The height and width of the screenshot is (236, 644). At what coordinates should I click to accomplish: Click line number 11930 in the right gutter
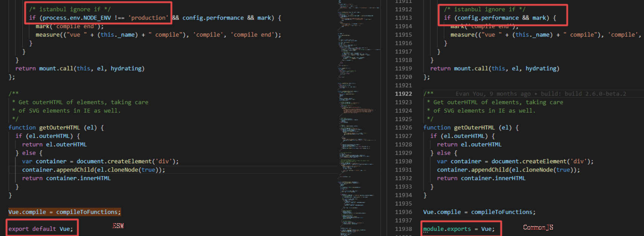coord(403,161)
